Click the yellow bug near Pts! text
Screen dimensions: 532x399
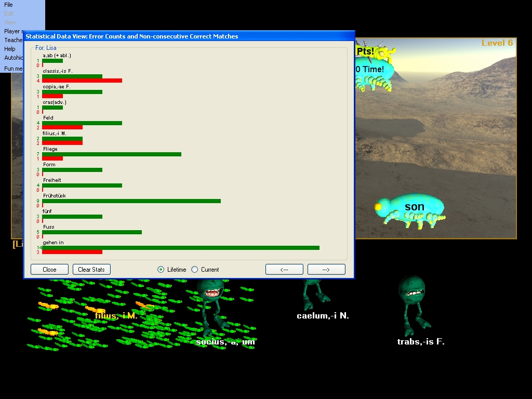(385, 52)
